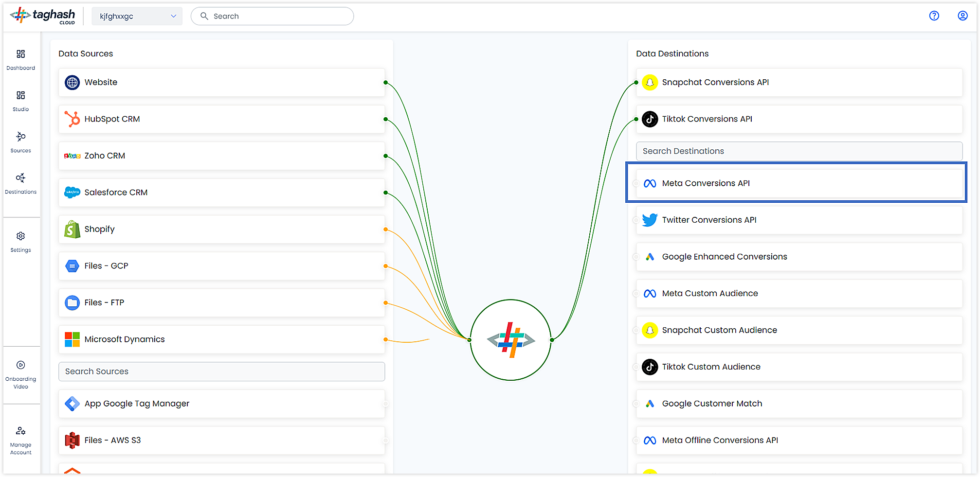
Task: Select the HubSpot CRM source label
Action: tap(112, 119)
